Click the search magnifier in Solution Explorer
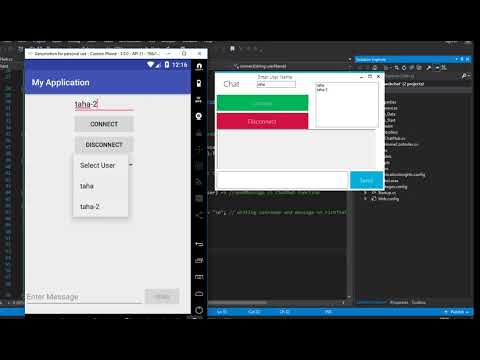The width and height of the screenshot is (480, 360). pyautogui.click(x=465, y=76)
